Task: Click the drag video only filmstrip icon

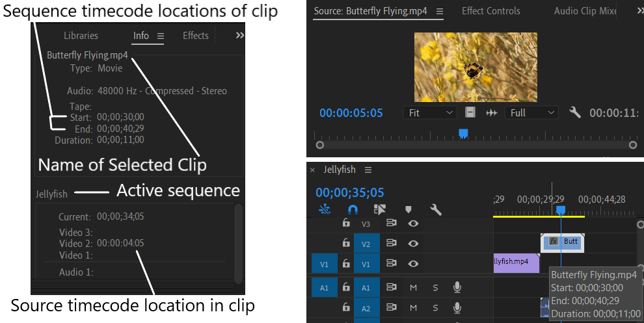Action: (x=470, y=112)
